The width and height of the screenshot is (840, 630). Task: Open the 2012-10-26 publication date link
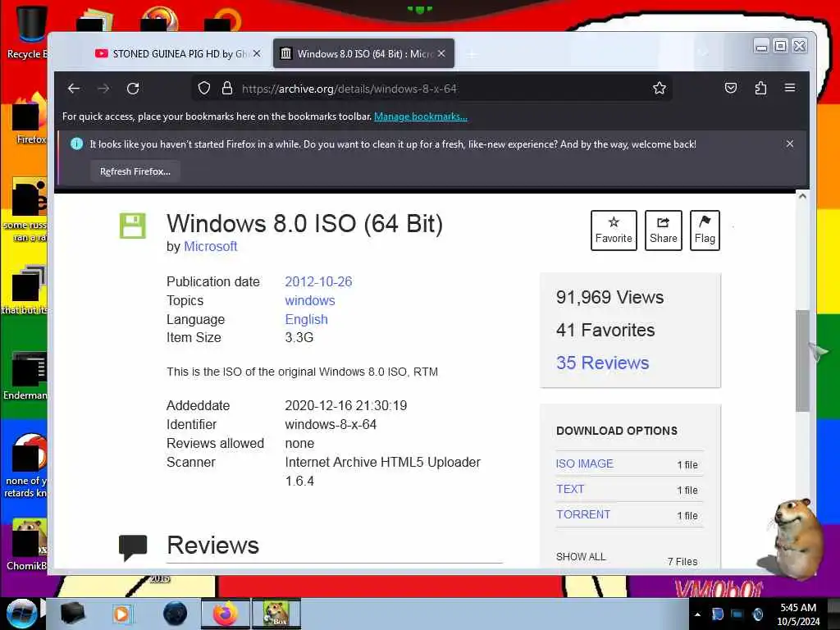pyautogui.click(x=319, y=282)
